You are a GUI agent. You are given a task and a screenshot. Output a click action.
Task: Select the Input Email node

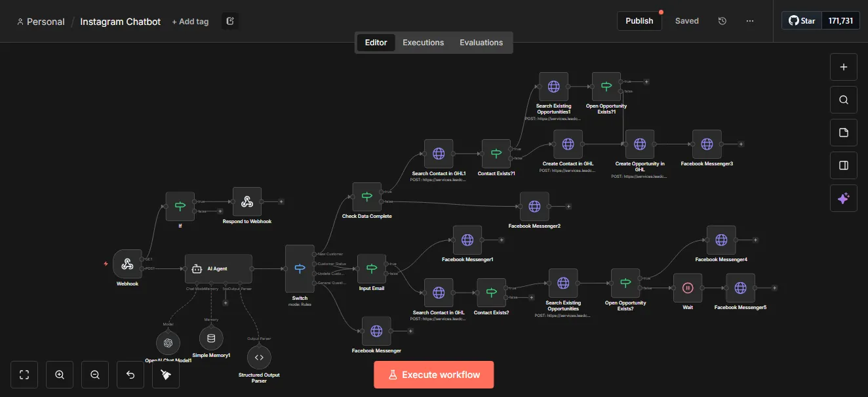click(372, 268)
